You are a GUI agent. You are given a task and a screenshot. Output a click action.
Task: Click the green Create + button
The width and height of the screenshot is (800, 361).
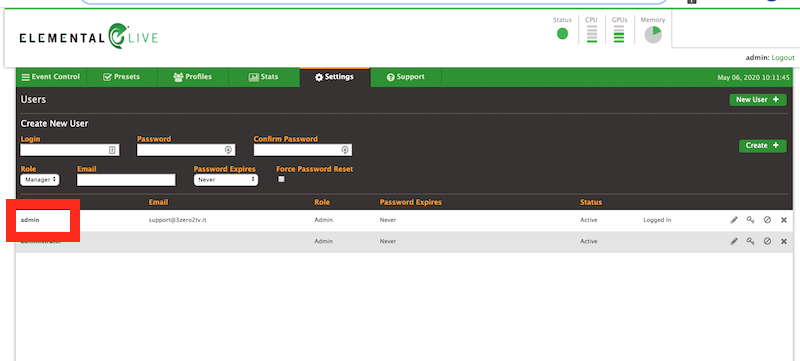pyautogui.click(x=762, y=146)
